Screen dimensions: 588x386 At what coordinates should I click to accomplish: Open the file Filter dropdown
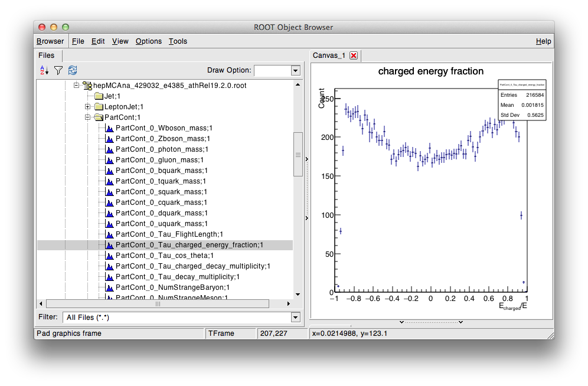(x=295, y=318)
